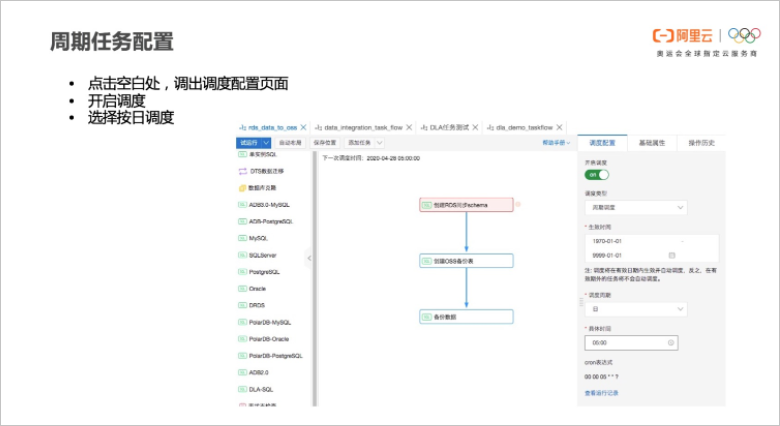Select the ADB2.0 task icon
Viewport: 780px width, 426px height.
tap(242, 372)
